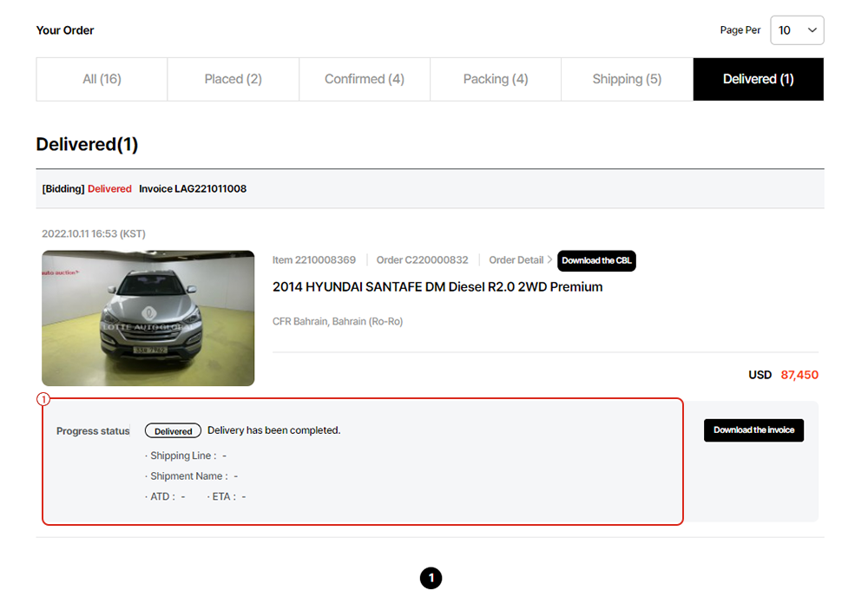Screen dimensions: 868x590
Task: Open the Hyundai Santafe car thumbnail
Action: 148,318
